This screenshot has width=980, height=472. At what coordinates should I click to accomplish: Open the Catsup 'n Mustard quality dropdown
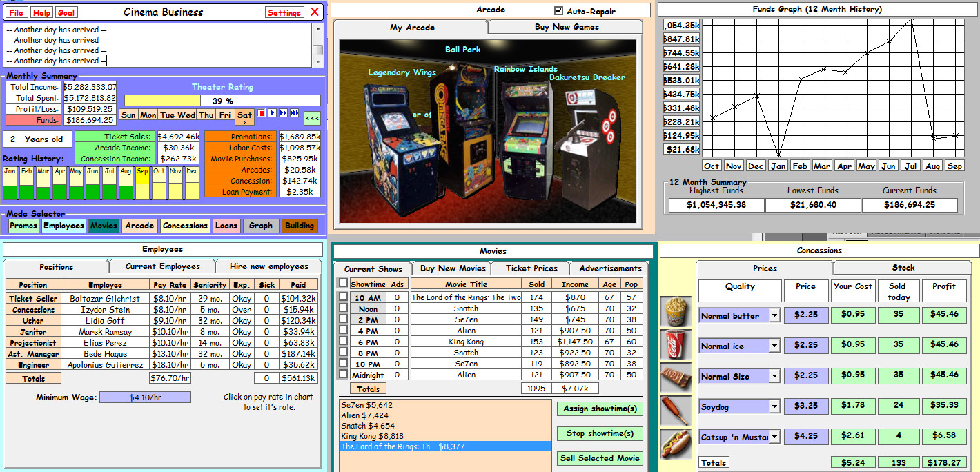point(774,437)
